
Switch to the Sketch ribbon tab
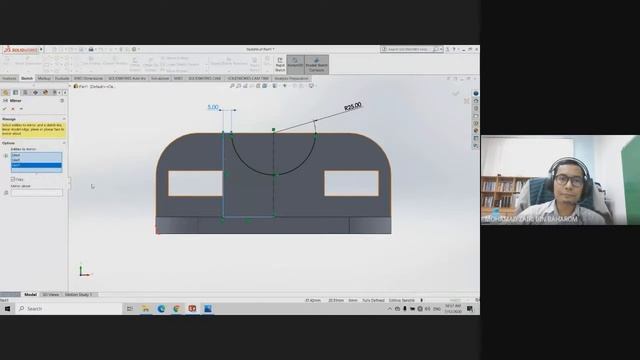(27, 78)
